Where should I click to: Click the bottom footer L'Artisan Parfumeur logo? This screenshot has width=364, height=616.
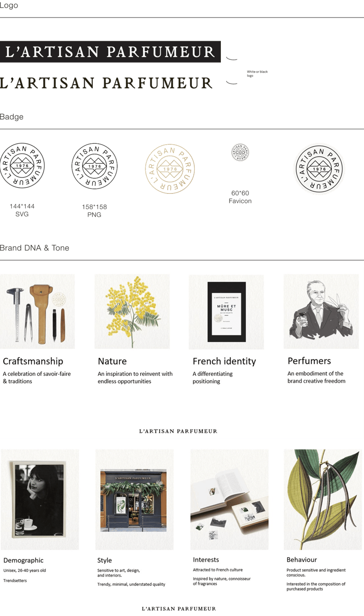tap(179, 608)
